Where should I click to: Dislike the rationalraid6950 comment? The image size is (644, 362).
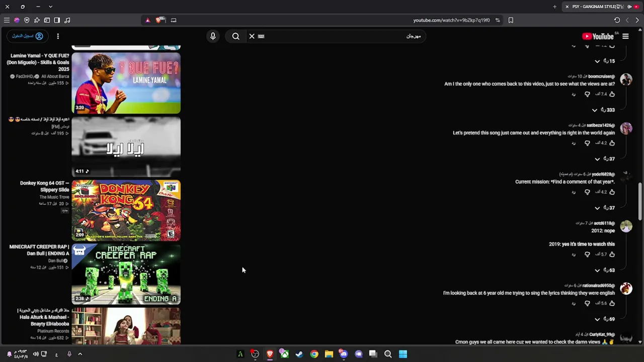[x=587, y=303]
